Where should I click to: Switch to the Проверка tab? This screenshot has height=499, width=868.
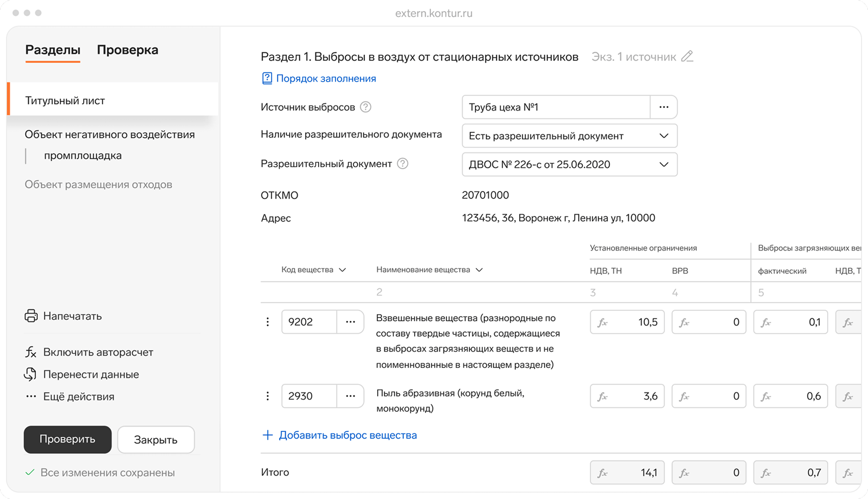[127, 50]
